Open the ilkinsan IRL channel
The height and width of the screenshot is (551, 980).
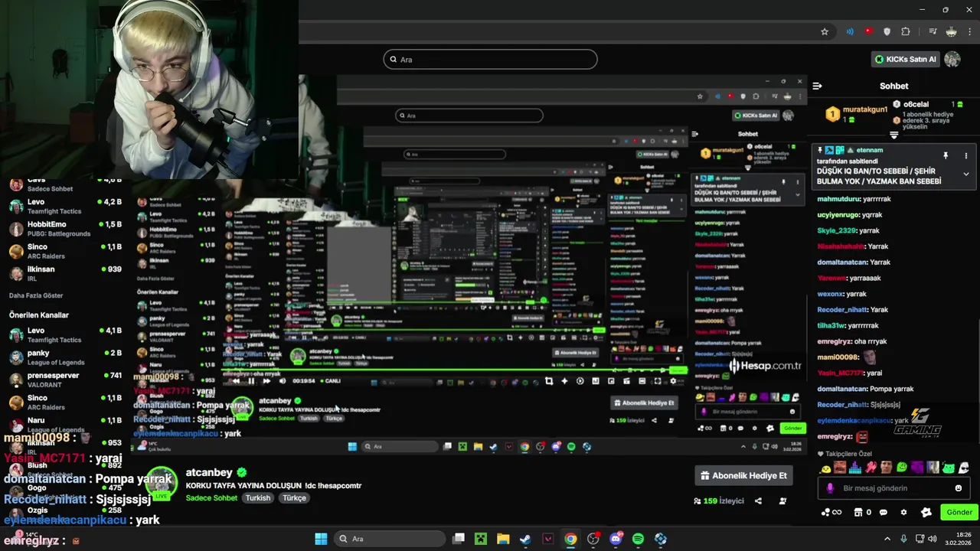65,273
